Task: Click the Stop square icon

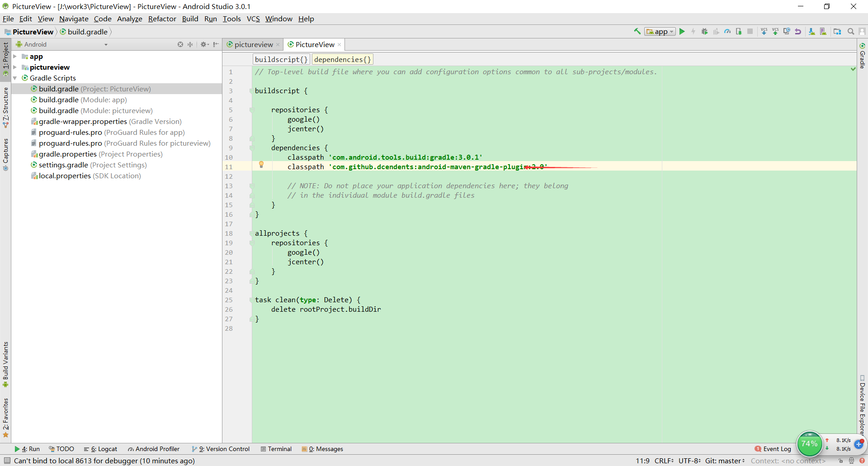Action: 750,31
